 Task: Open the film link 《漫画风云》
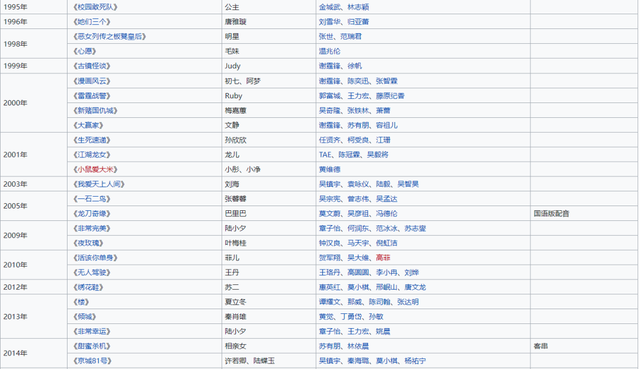(92, 81)
